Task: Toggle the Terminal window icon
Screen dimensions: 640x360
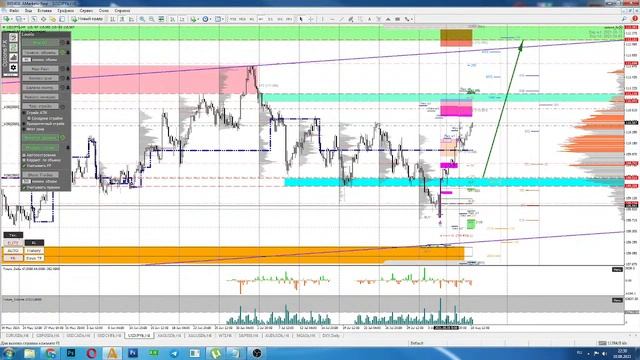Action: click(62, 19)
